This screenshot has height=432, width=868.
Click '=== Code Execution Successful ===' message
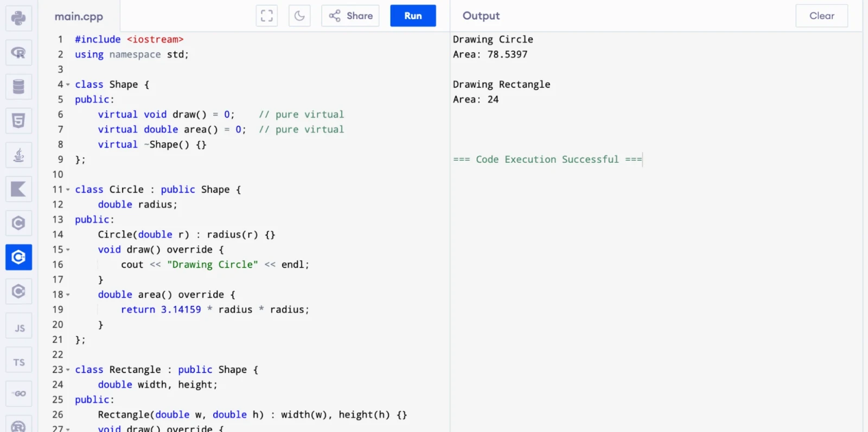click(547, 160)
